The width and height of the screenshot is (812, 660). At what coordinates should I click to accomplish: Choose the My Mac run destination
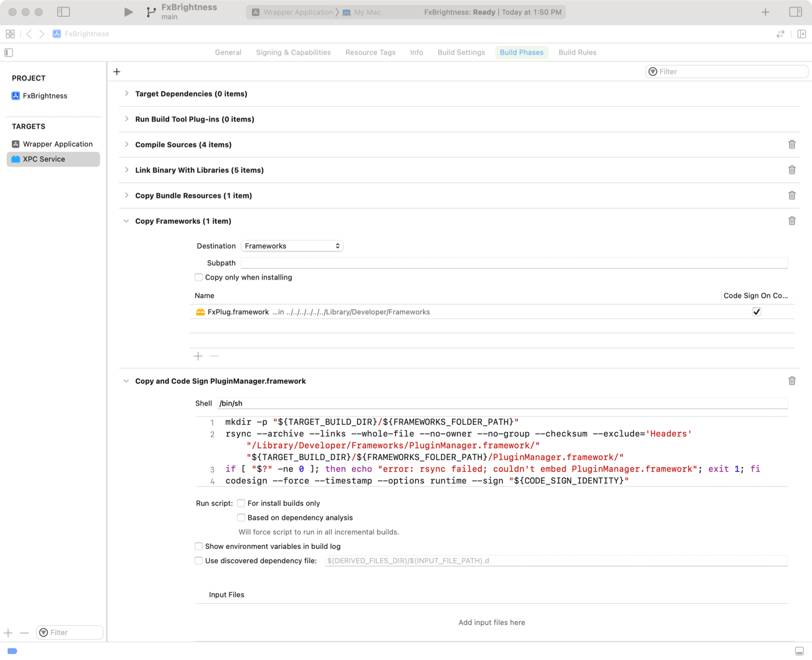[362, 12]
